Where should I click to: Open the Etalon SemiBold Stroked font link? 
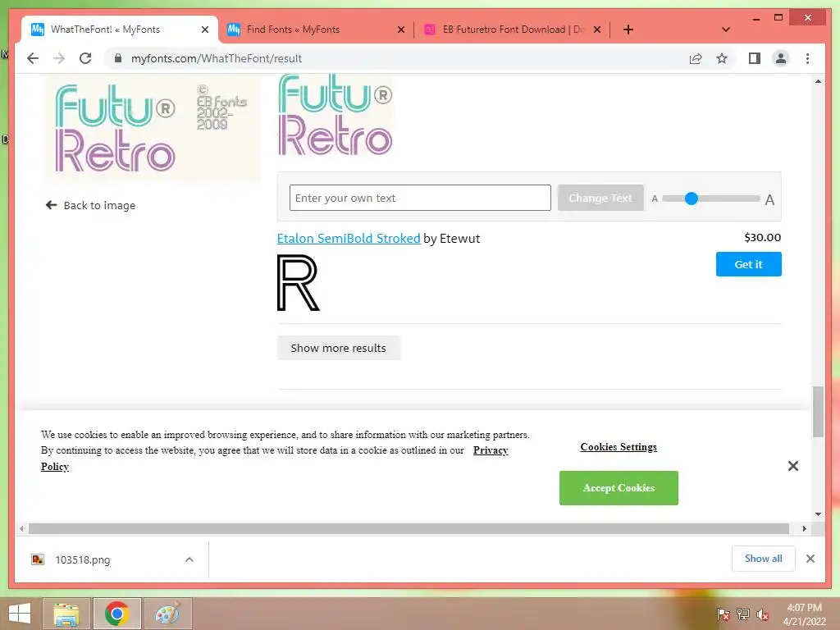349,239
